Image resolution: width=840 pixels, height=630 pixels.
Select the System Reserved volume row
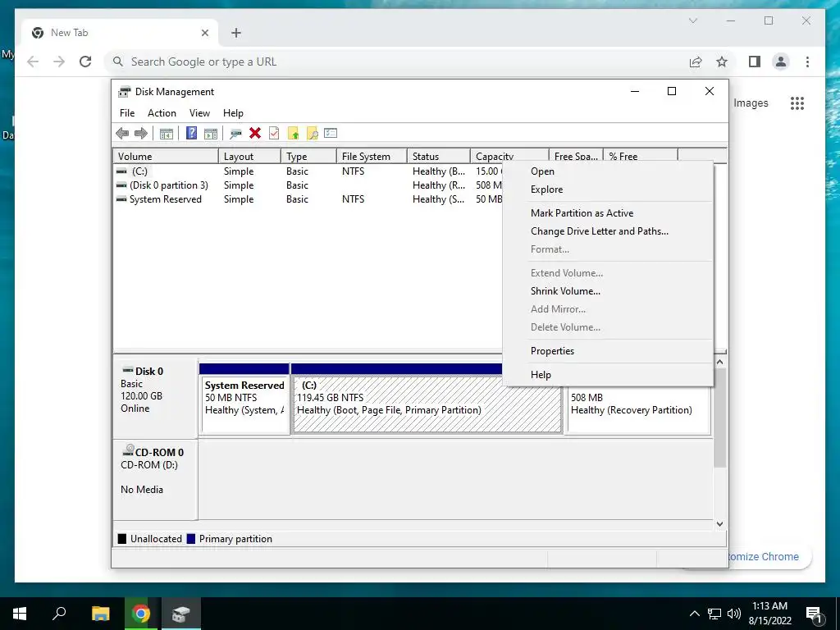click(308, 199)
